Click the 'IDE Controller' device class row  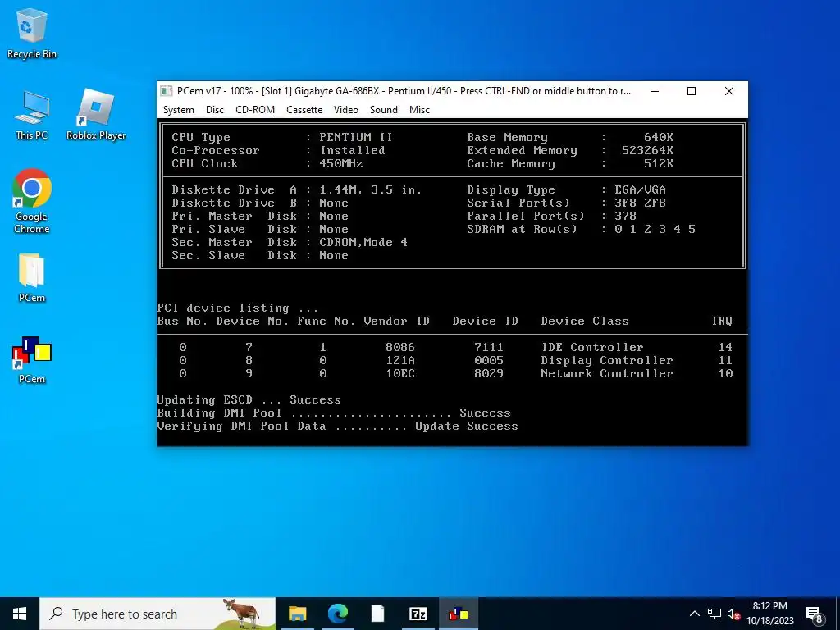coord(592,347)
